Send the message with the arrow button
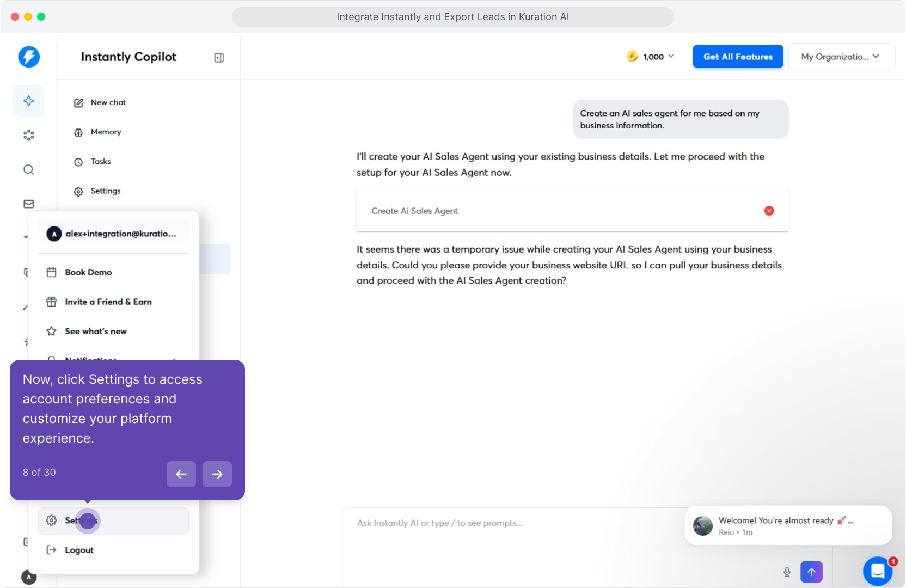The image size is (906, 588). coord(811,572)
